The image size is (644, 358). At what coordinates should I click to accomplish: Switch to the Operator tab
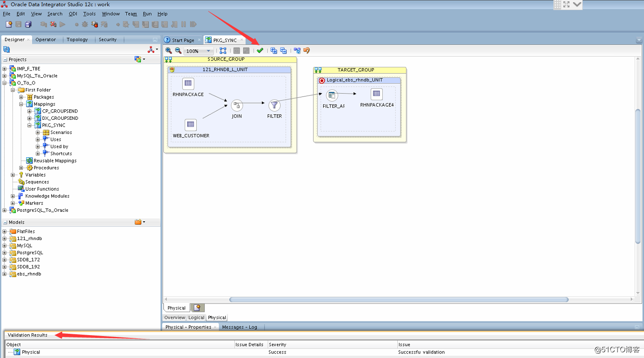46,40
